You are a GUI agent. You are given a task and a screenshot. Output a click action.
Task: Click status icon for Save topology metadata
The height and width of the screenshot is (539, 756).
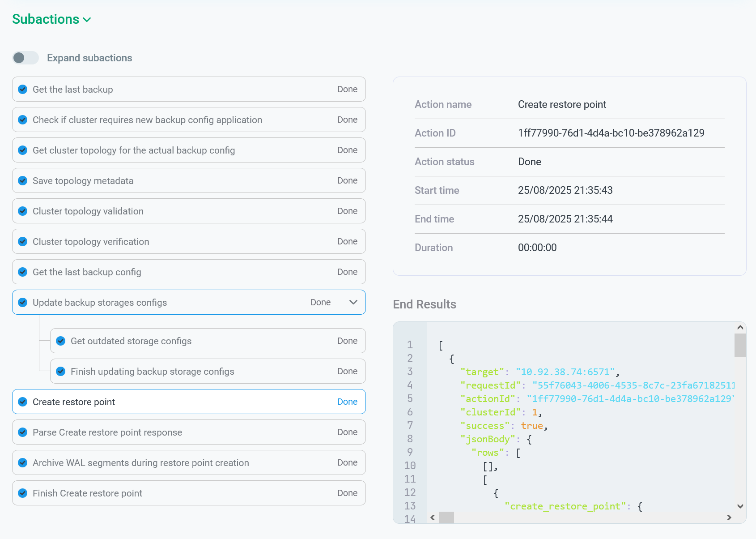click(23, 181)
